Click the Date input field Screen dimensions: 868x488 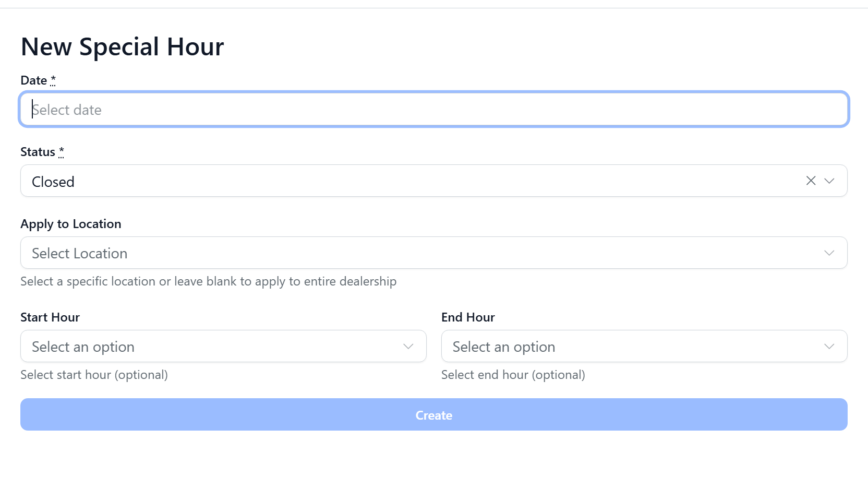click(433, 110)
